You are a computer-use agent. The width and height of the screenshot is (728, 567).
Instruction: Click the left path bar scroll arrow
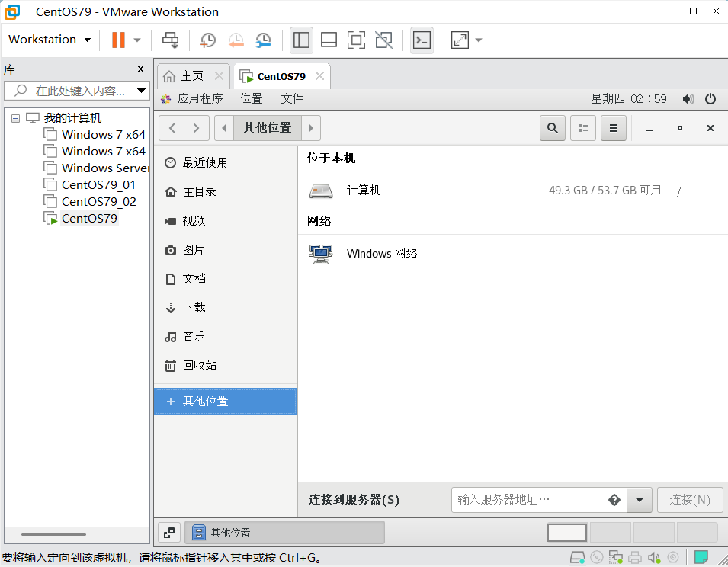(224, 128)
